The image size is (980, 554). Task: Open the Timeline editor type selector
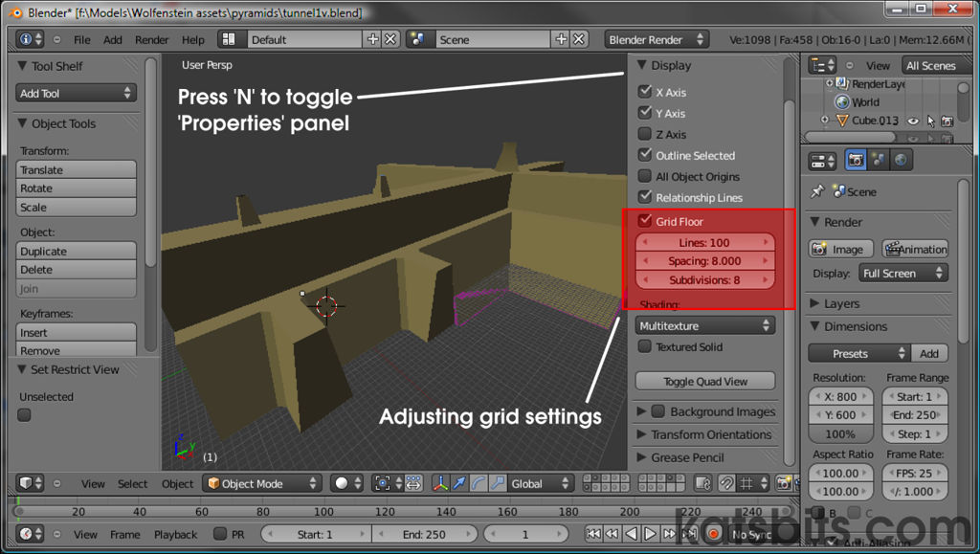[31, 534]
